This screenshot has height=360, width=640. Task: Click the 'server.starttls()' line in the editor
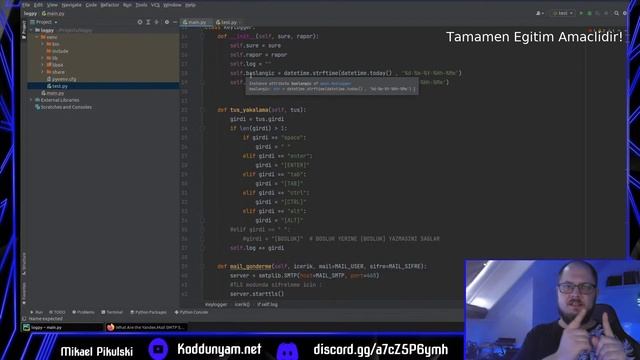[x=257, y=294]
